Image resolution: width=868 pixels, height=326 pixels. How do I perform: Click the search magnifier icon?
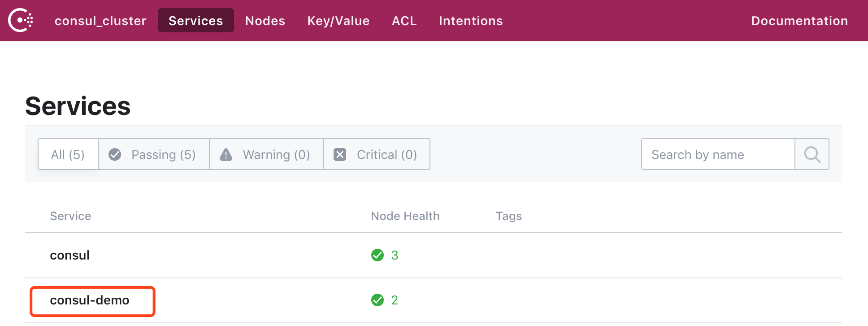coord(812,154)
